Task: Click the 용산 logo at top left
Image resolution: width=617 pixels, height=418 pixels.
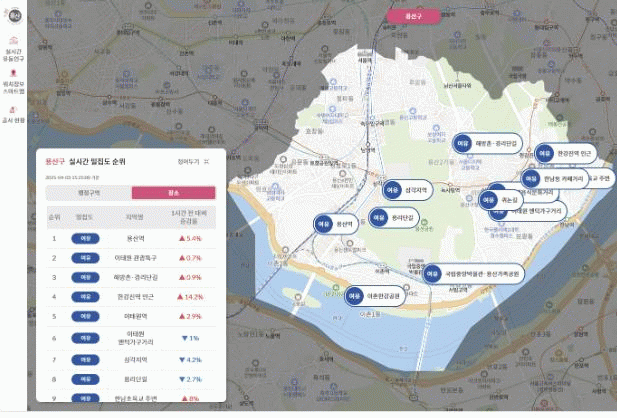Action: [x=15, y=17]
